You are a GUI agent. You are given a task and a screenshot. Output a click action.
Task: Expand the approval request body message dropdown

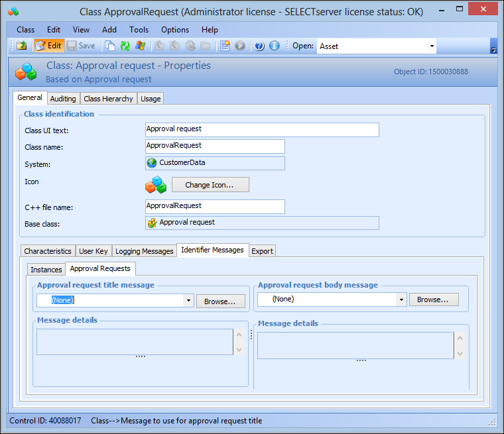pos(401,299)
